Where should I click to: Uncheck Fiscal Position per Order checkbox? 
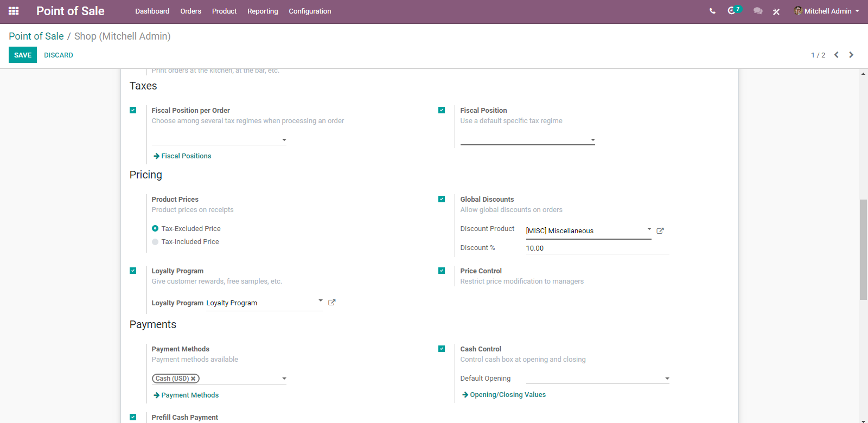(x=133, y=110)
